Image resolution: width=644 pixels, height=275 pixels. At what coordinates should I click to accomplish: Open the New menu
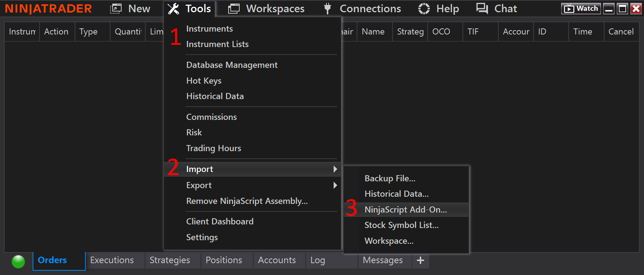(139, 9)
